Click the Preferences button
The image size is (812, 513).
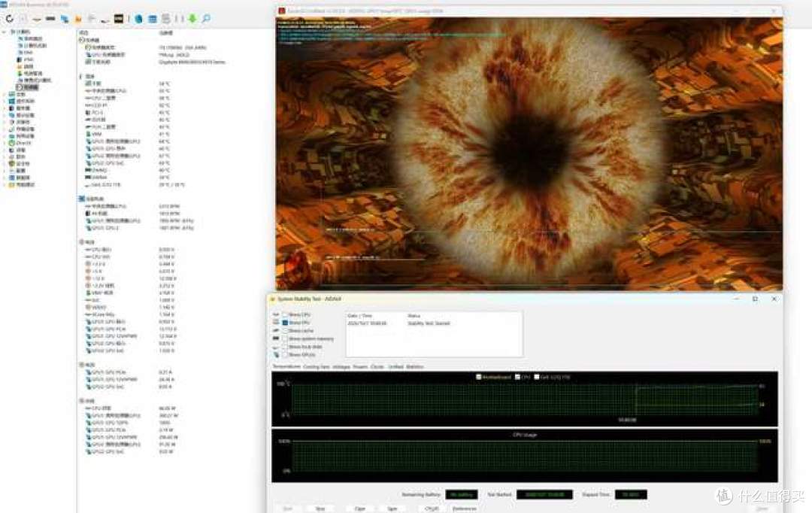[465, 508]
